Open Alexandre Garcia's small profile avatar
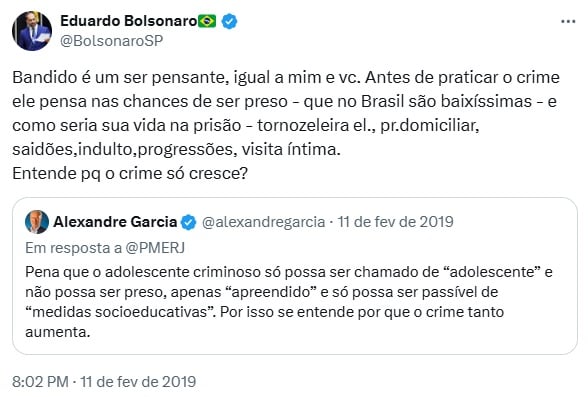Image resolution: width=588 pixels, height=397 pixels. (x=37, y=222)
